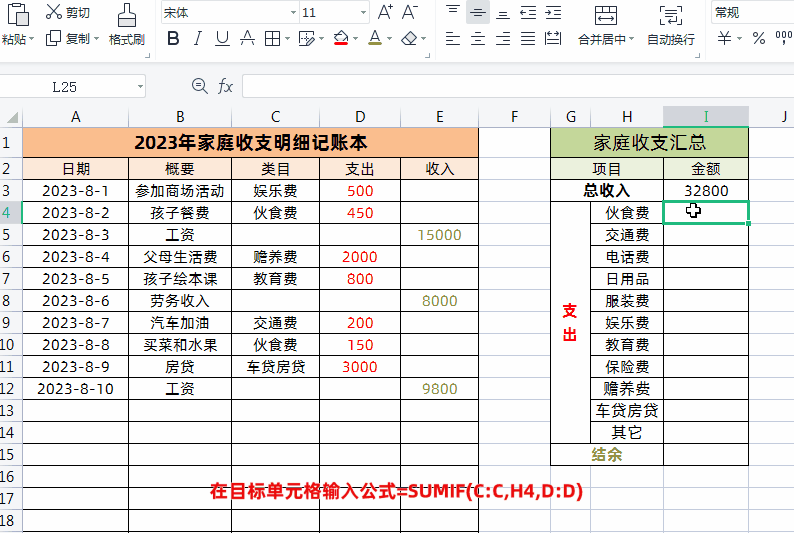794x533 pixels.
Task: Align text left
Action: click(453, 38)
